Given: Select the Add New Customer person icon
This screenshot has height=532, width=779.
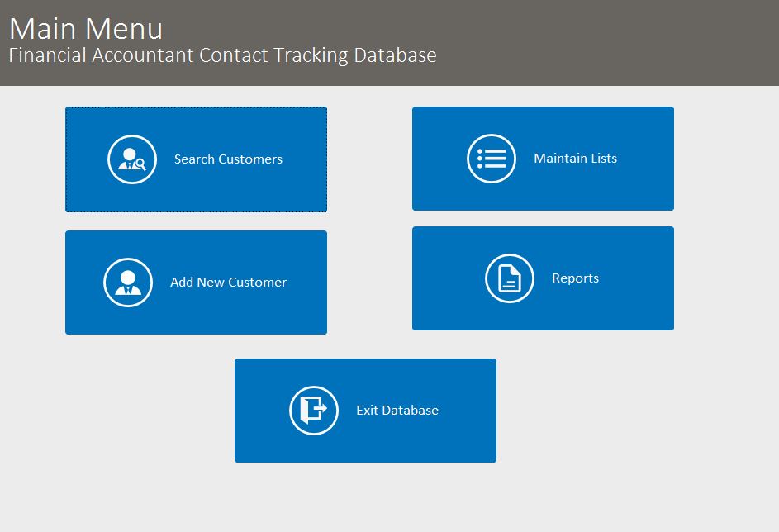Looking at the screenshot, I should pos(128,282).
